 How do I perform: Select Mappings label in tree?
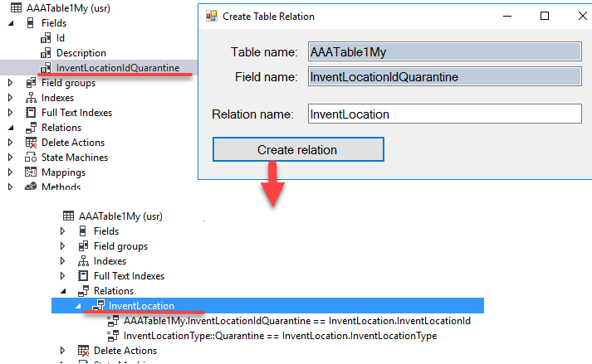tap(63, 172)
